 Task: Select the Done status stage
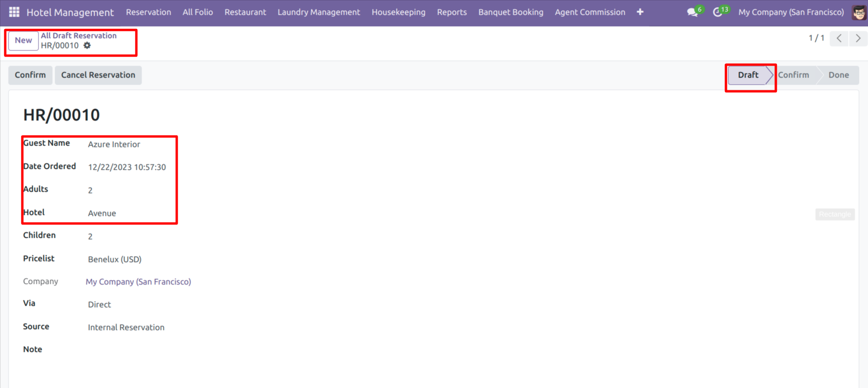[x=838, y=75]
